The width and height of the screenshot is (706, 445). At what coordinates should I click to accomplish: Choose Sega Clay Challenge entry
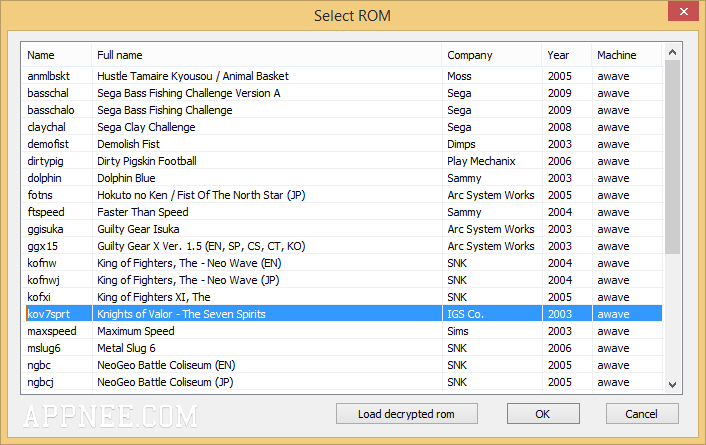tap(344, 127)
